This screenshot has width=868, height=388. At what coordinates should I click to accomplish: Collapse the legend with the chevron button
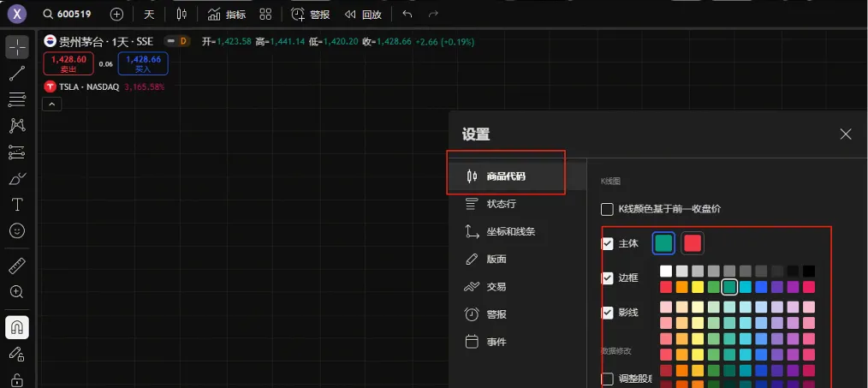coord(51,104)
